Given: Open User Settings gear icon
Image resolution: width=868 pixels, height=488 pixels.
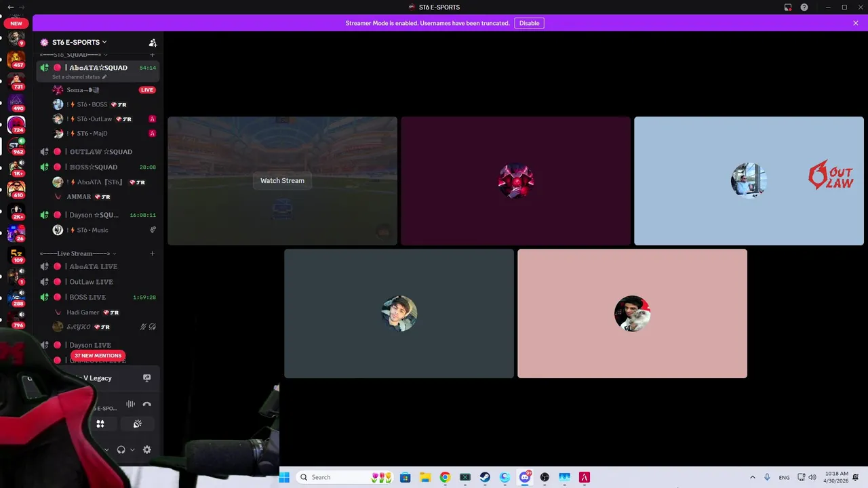Looking at the screenshot, I should click(x=146, y=449).
